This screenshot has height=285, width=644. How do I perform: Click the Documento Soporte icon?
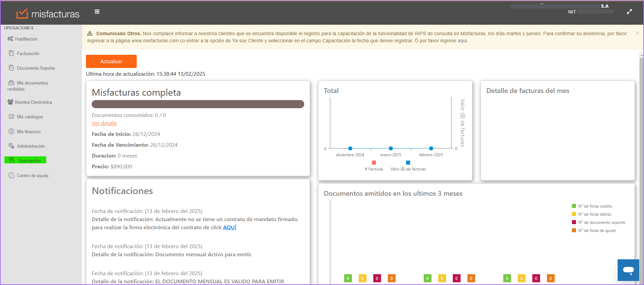11,68
